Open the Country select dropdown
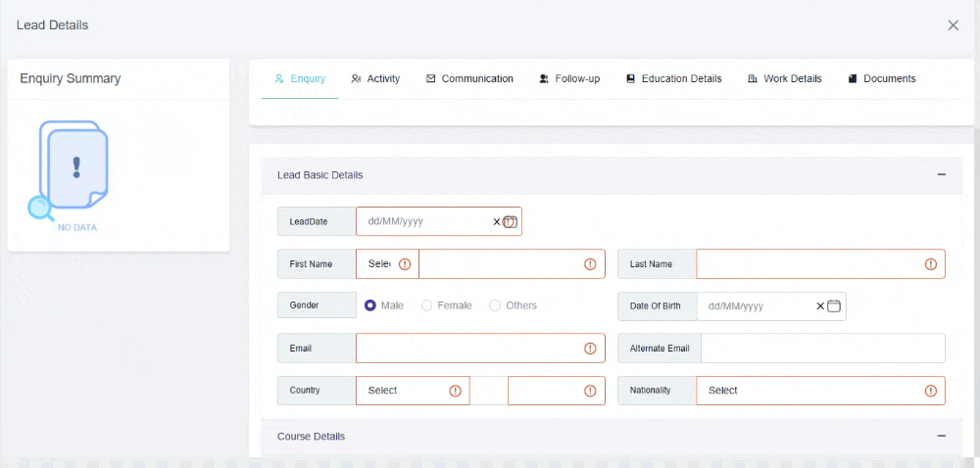The height and width of the screenshot is (468, 980). click(x=402, y=391)
